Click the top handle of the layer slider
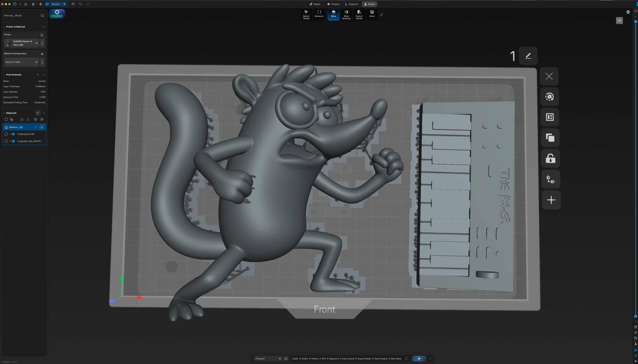The image size is (638, 364). pos(635,22)
